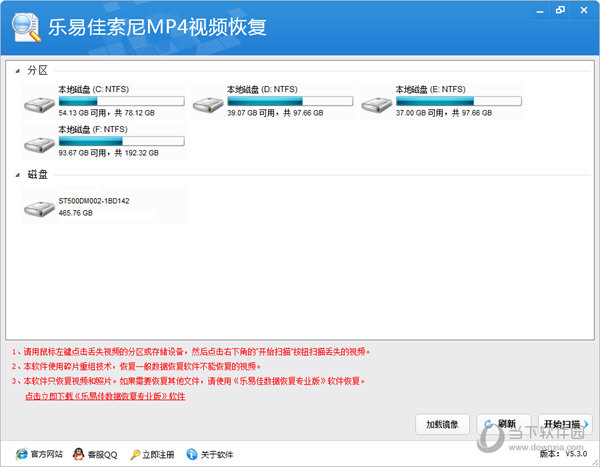This screenshot has height=467, width=600.
Task: Click the label 本地磁盘 (E: NTFS)
Action: 430,89
